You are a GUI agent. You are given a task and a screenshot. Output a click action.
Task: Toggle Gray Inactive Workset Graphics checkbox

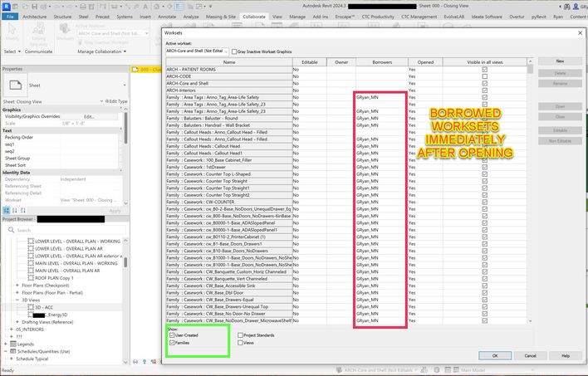[x=234, y=51]
